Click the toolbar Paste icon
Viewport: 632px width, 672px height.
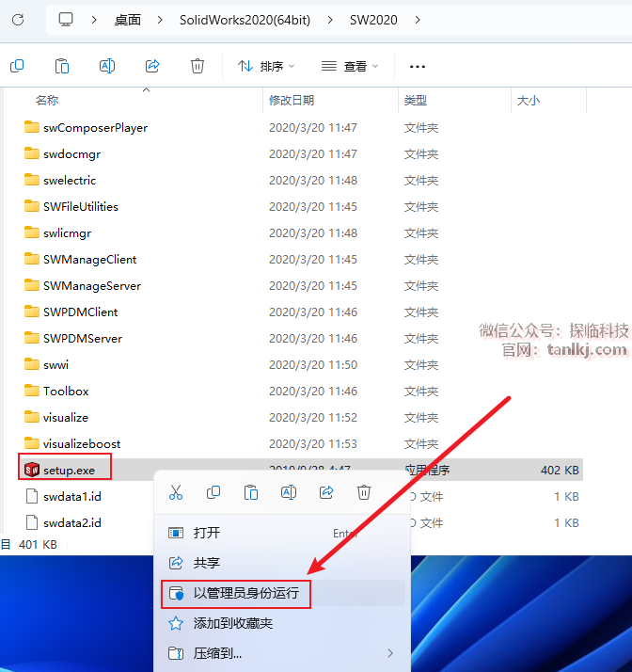[62, 66]
